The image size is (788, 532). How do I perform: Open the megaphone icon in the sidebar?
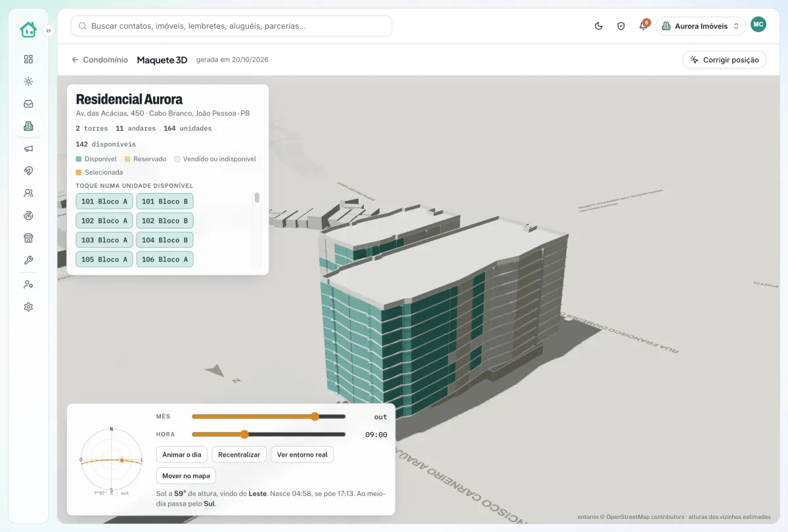click(x=28, y=148)
